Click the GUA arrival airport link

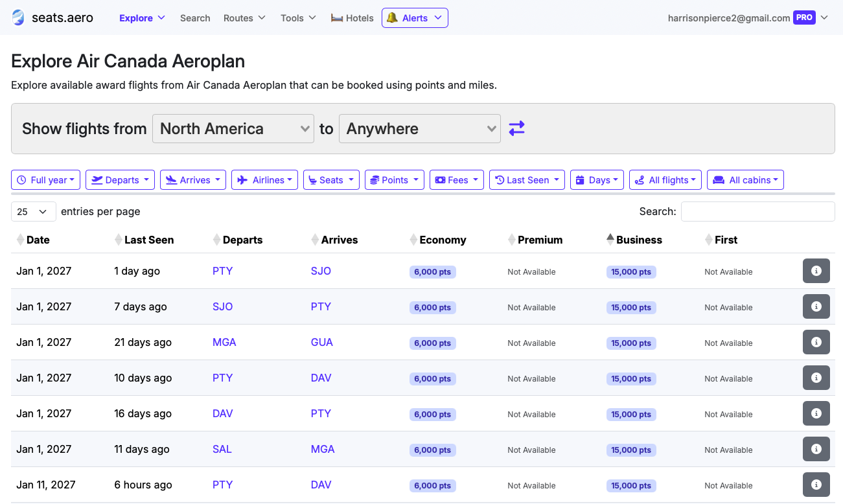pos(322,342)
